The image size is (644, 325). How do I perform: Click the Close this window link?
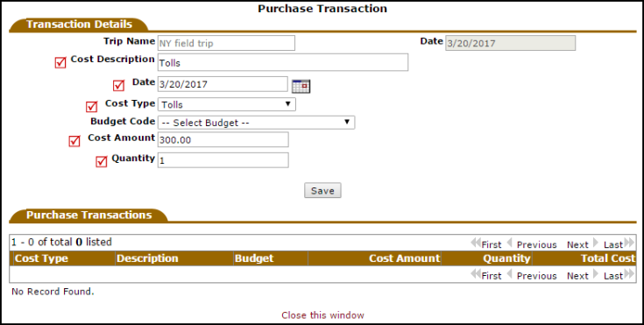[x=322, y=315]
